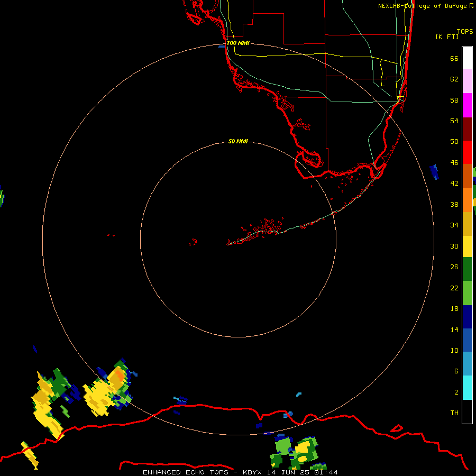Click the navy 18 kft legend swatch
The image size is (476, 476).
467,317
